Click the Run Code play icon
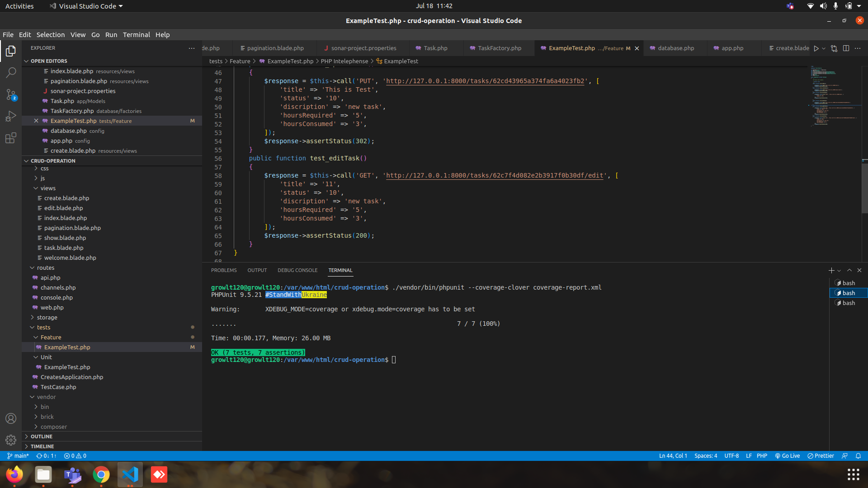 coord(816,48)
